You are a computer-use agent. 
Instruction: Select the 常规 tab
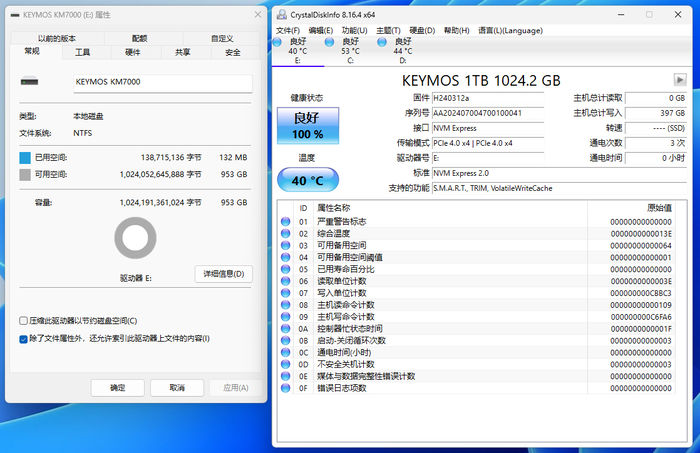32,51
